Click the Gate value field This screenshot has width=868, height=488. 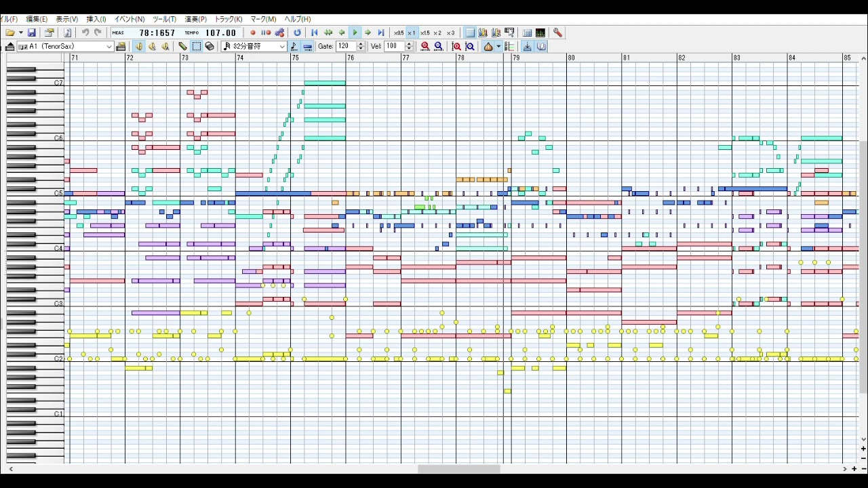pyautogui.click(x=345, y=46)
